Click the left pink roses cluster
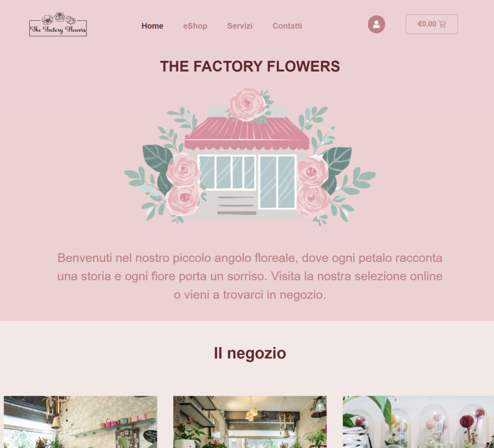Screen dimensions: 494x448 [x=184, y=185]
